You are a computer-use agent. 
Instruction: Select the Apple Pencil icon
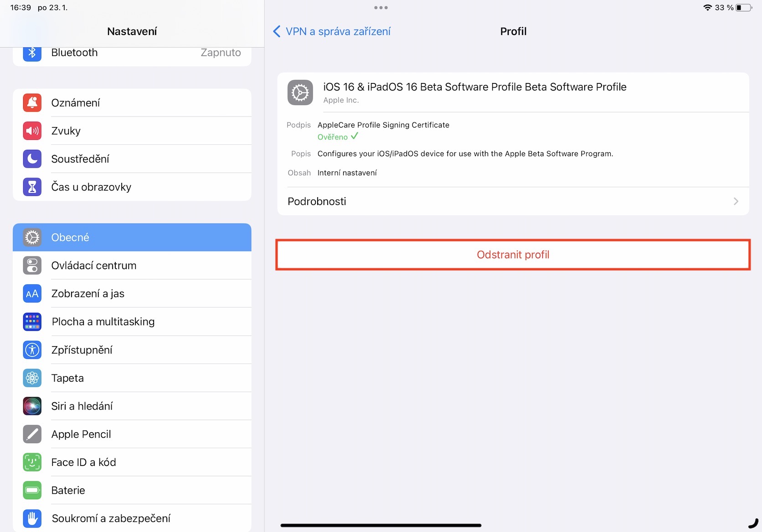coord(32,434)
